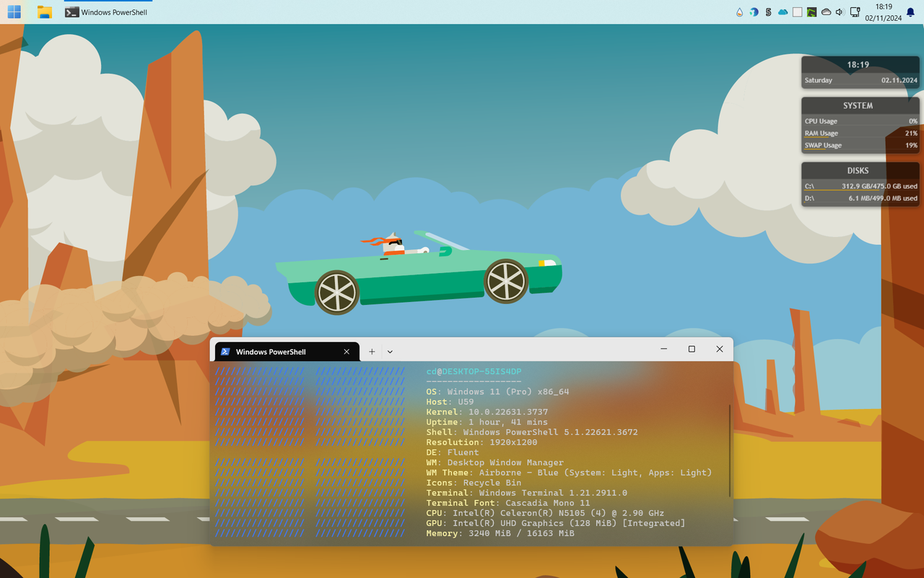Click the blue globe tray icon
The height and width of the screenshot is (578, 924).
(x=754, y=12)
